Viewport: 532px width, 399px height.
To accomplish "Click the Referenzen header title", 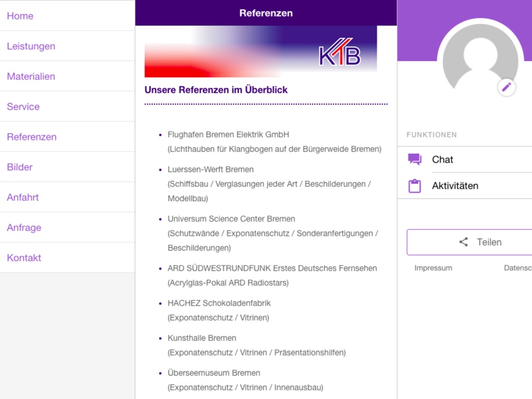I will coord(266,13).
